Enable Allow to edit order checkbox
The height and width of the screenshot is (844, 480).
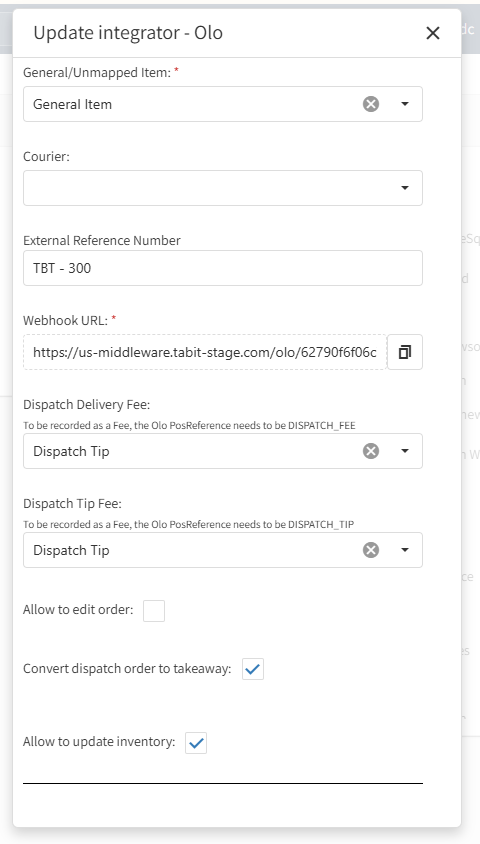(x=154, y=611)
